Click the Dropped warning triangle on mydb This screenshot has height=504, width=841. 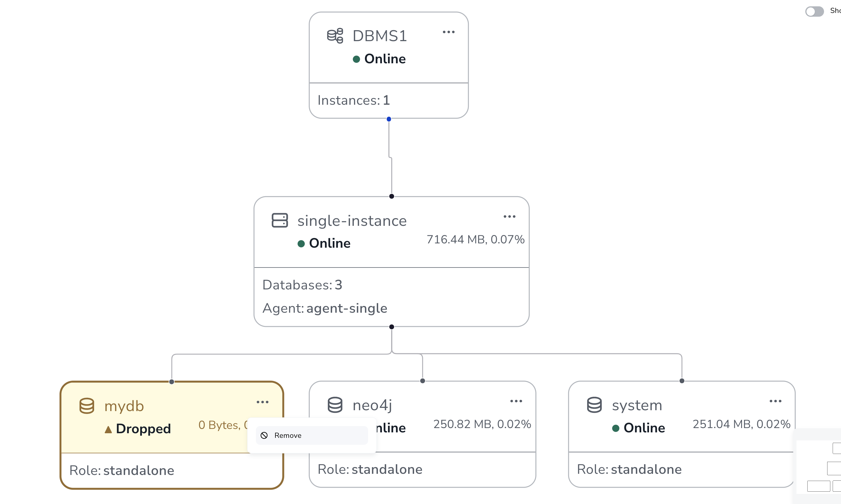(x=108, y=429)
